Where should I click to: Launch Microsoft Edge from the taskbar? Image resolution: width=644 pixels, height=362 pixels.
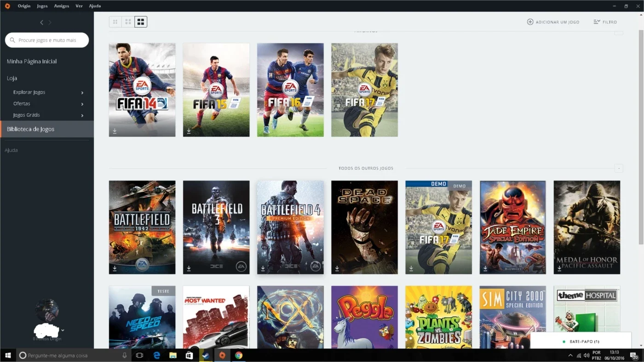pyautogui.click(x=156, y=355)
